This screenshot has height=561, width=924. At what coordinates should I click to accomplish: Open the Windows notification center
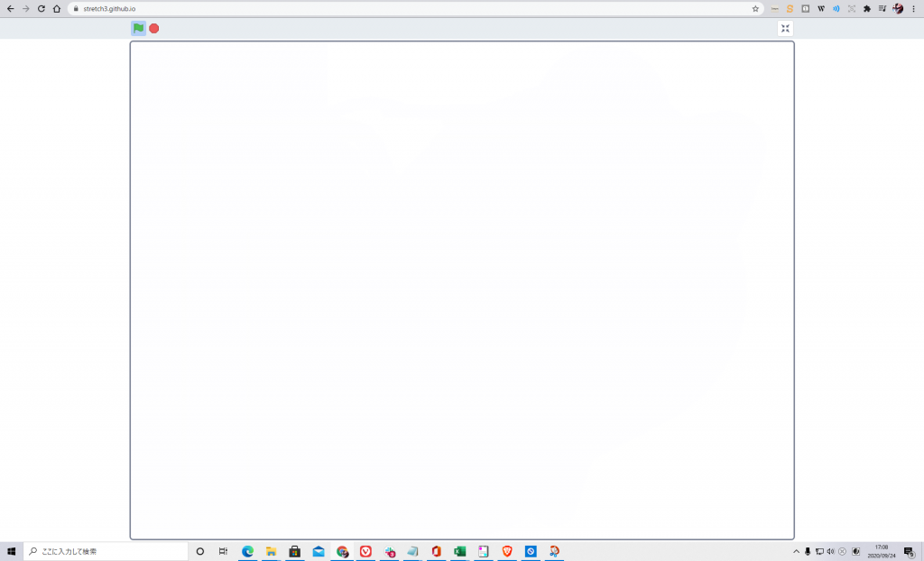909,551
